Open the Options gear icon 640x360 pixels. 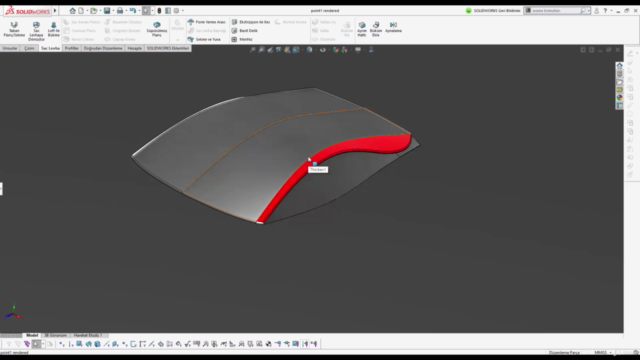176,11
